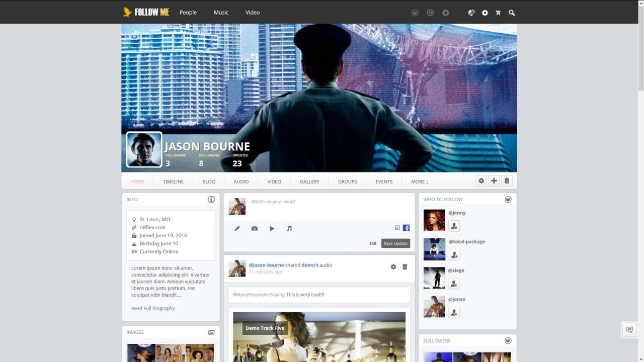Follow @siege with add-user button
The height and width of the screenshot is (362, 644).
pos(454,284)
